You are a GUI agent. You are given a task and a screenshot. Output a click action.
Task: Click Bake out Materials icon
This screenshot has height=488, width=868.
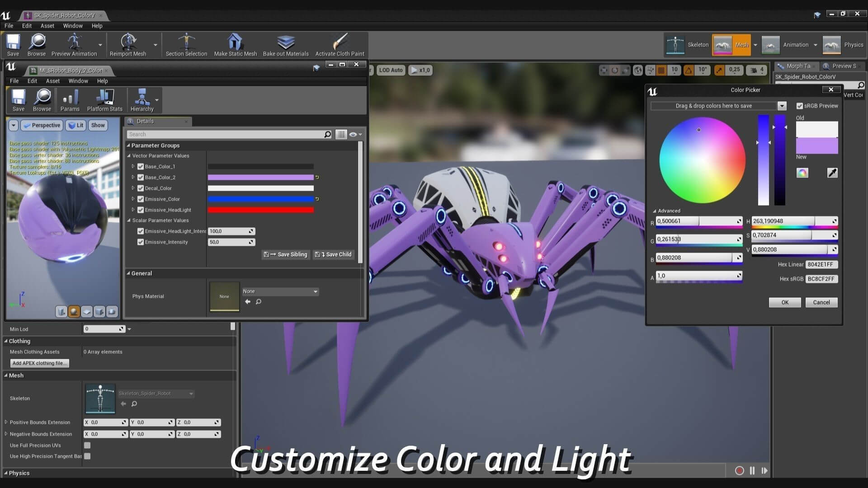(286, 45)
